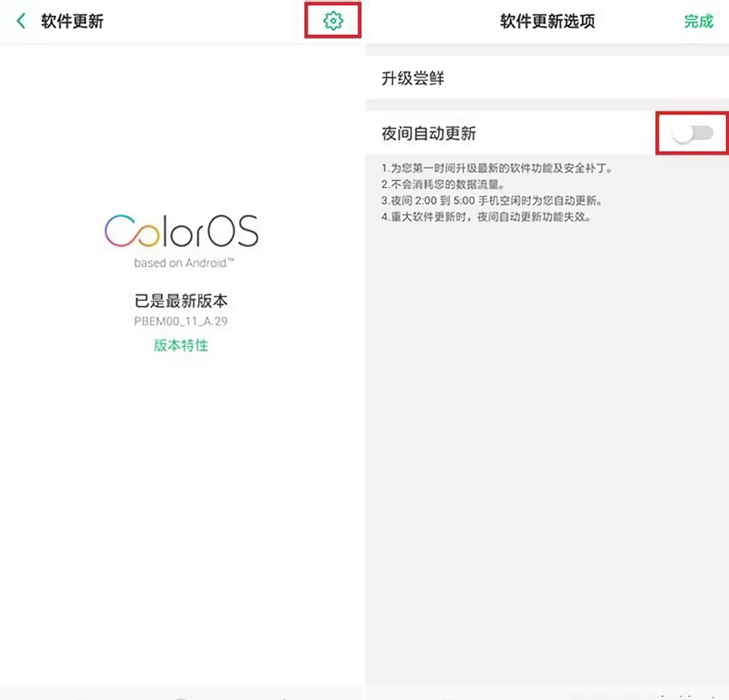
Task: Tap the 软件更新选项 page title
Action: tap(547, 21)
